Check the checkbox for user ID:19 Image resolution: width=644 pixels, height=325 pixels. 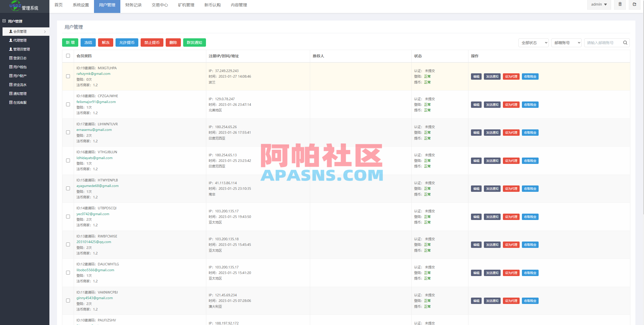point(68,76)
